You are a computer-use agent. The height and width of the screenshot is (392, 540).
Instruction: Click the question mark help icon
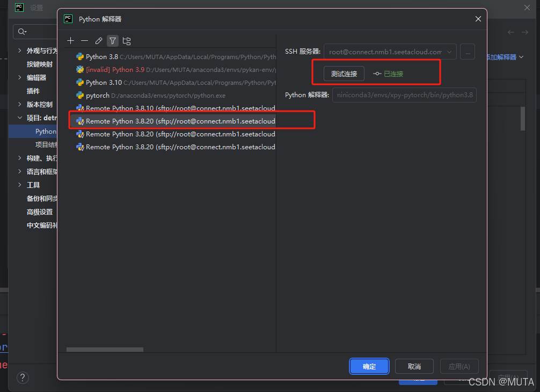coord(23,378)
